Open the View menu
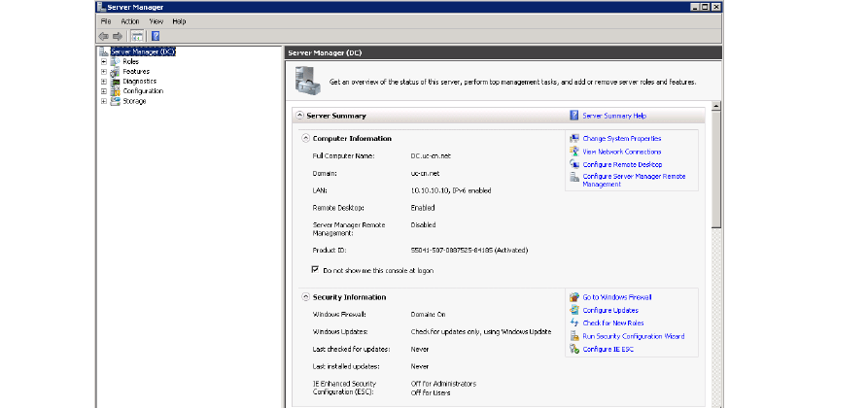Screen dimensions: 868x408 (x=156, y=20)
